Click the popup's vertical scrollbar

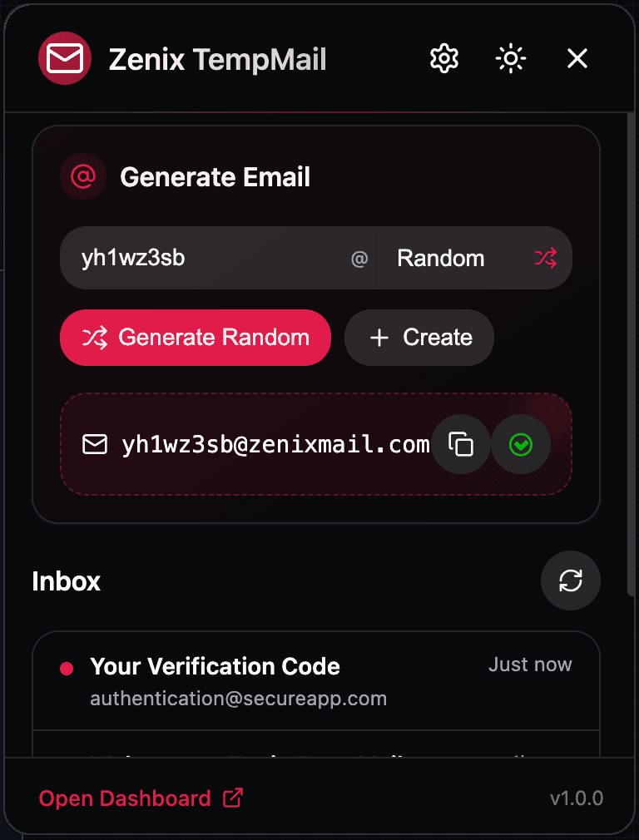(x=631, y=353)
